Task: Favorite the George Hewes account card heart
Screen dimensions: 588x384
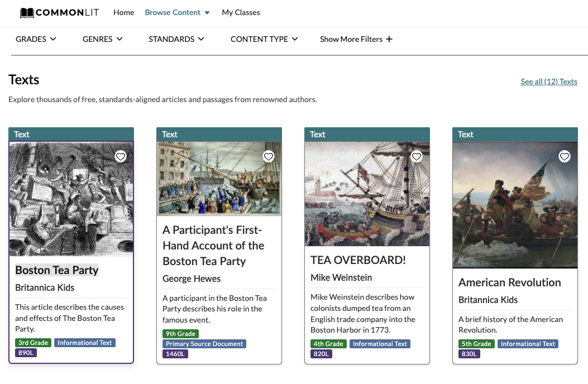Action: point(269,156)
